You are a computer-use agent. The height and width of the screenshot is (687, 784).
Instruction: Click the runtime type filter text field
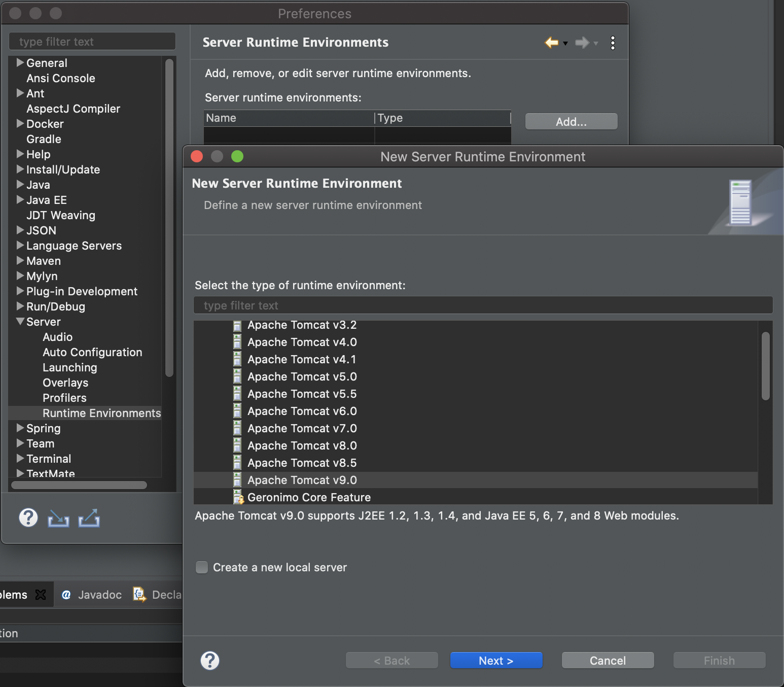click(x=483, y=305)
